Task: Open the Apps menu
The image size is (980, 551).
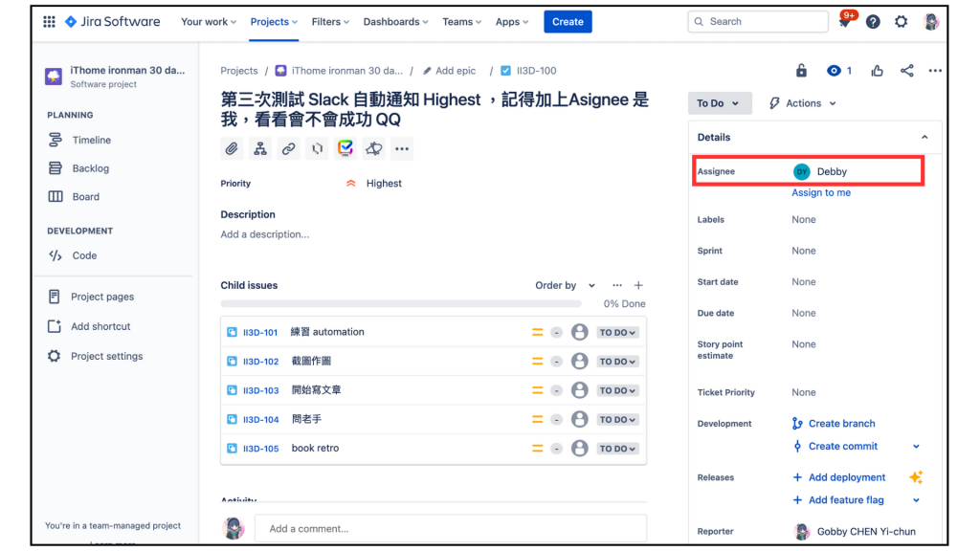Action: [x=512, y=22]
